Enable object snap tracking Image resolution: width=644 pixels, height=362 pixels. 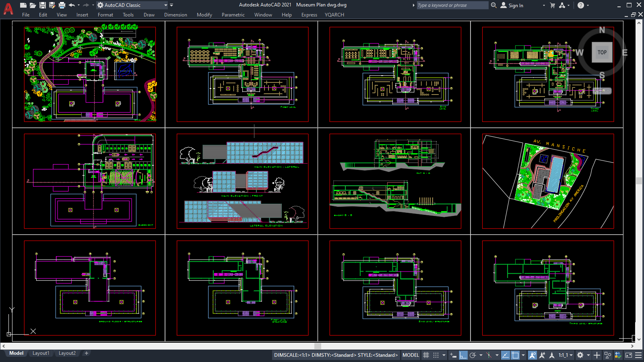(x=505, y=355)
